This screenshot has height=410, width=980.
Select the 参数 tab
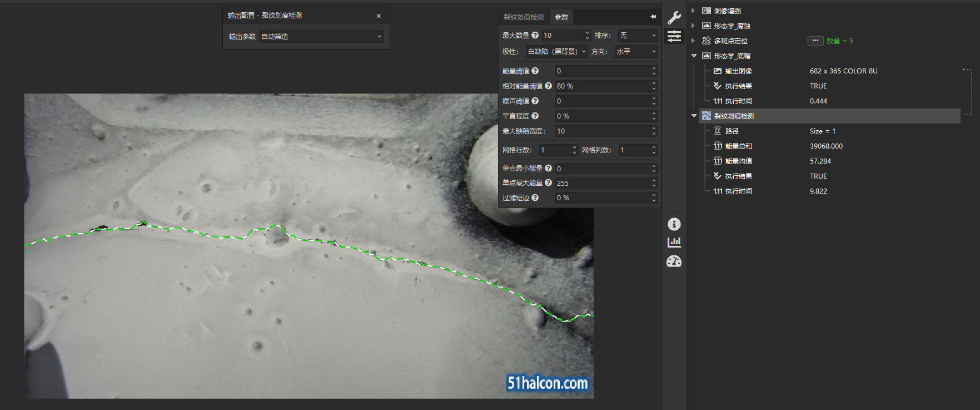coord(561,17)
